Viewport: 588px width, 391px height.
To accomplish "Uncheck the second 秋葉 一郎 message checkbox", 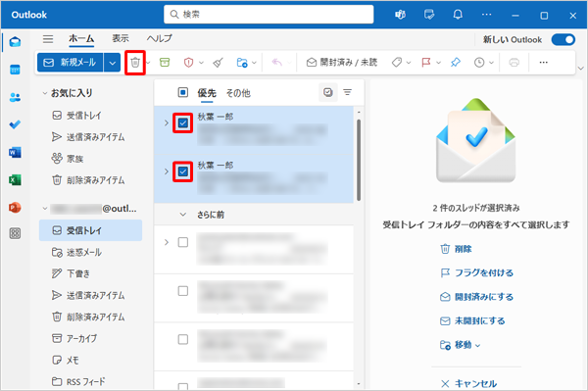I will click(x=183, y=171).
